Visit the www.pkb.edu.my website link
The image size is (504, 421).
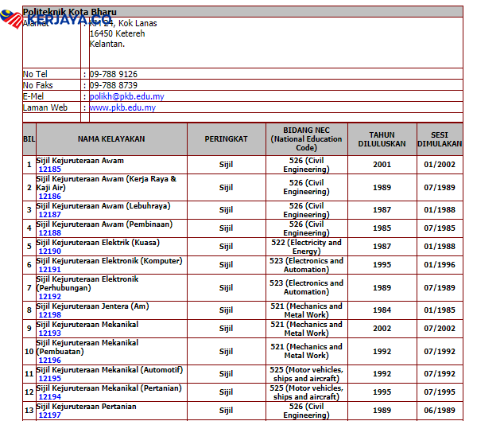122,107
